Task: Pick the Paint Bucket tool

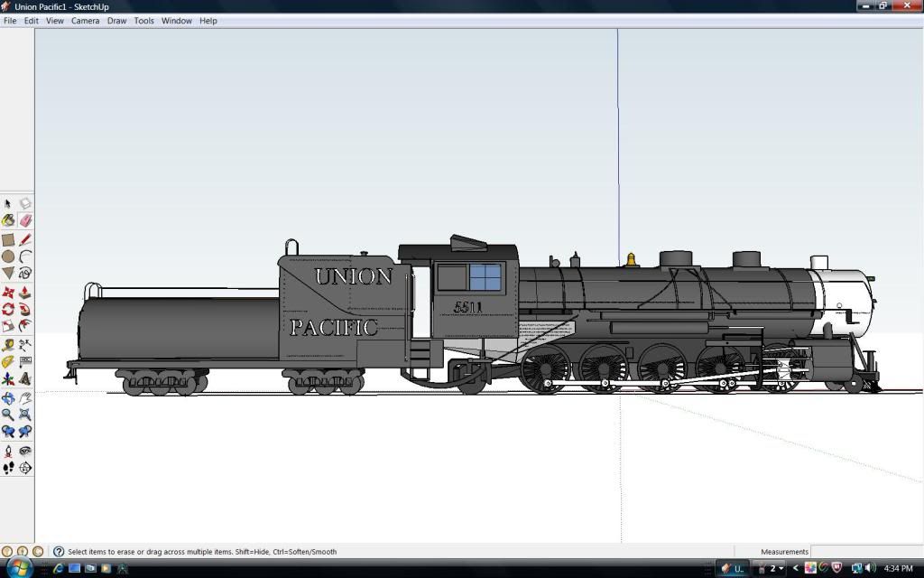Action: click(x=7, y=220)
